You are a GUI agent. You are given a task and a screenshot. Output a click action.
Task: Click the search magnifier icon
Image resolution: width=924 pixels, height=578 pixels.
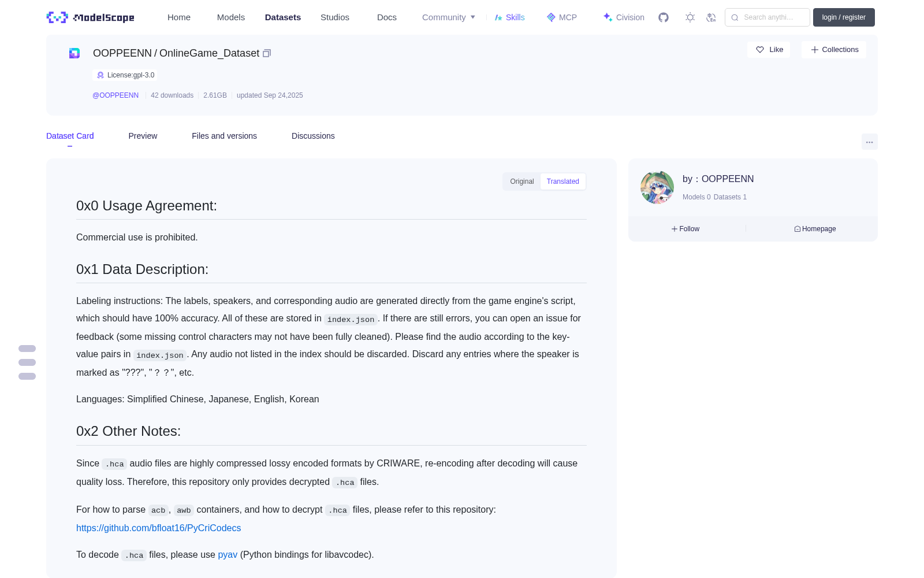click(x=735, y=17)
